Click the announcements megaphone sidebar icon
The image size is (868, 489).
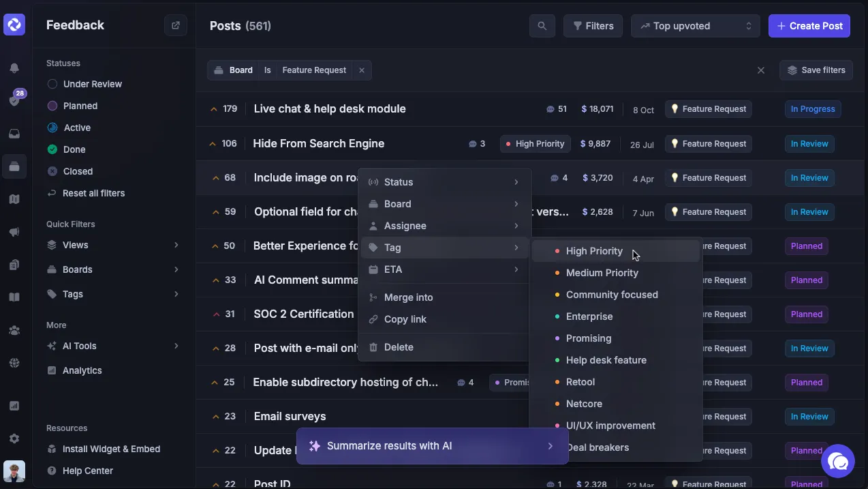click(14, 232)
